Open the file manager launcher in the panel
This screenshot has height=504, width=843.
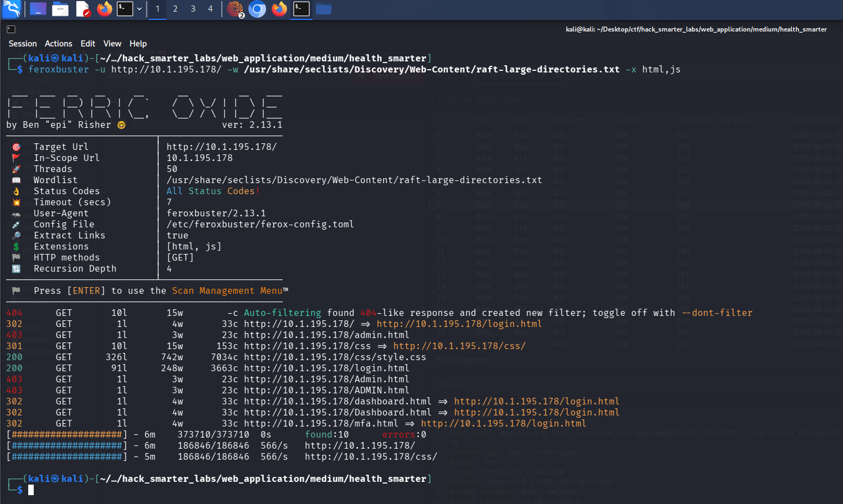[60, 9]
